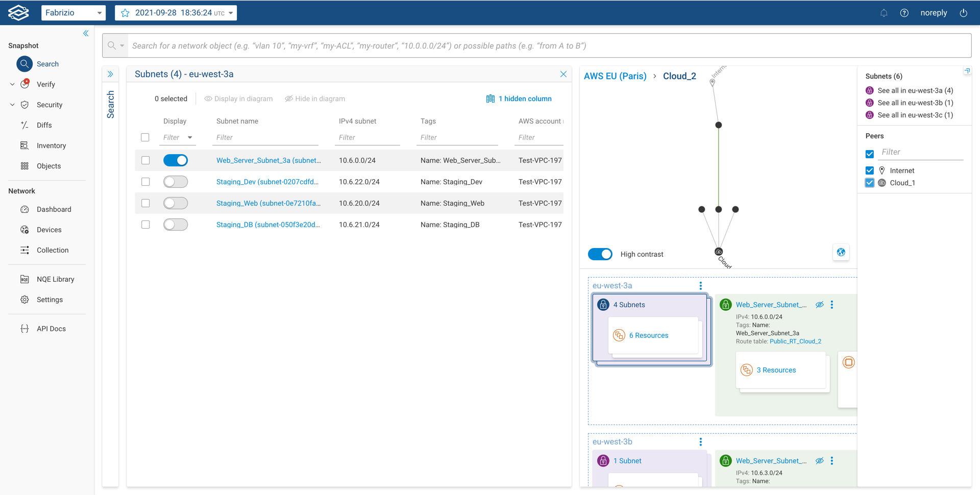Switch to the Search tab on the panel edge
The image size is (980, 495).
pyautogui.click(x=110, y=104)
